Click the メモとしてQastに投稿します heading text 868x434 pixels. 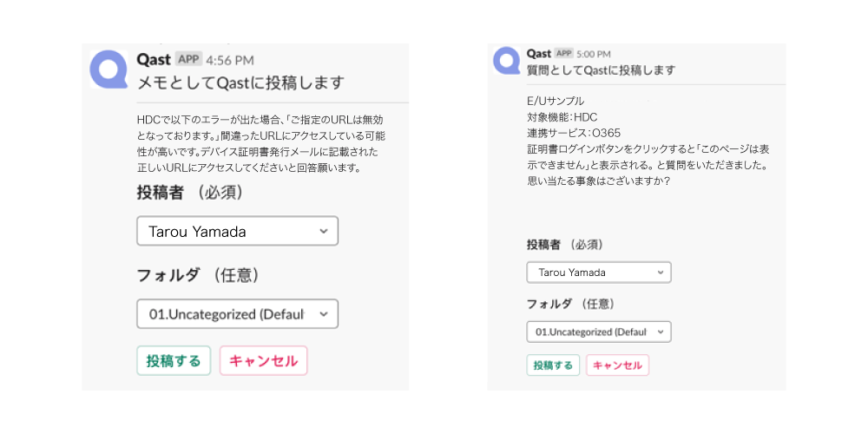point(240,83)
